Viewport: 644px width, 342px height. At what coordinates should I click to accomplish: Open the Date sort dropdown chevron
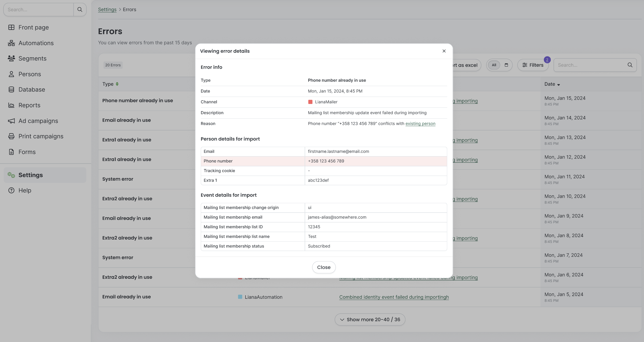pyautogui.click(x=559, y=84)
